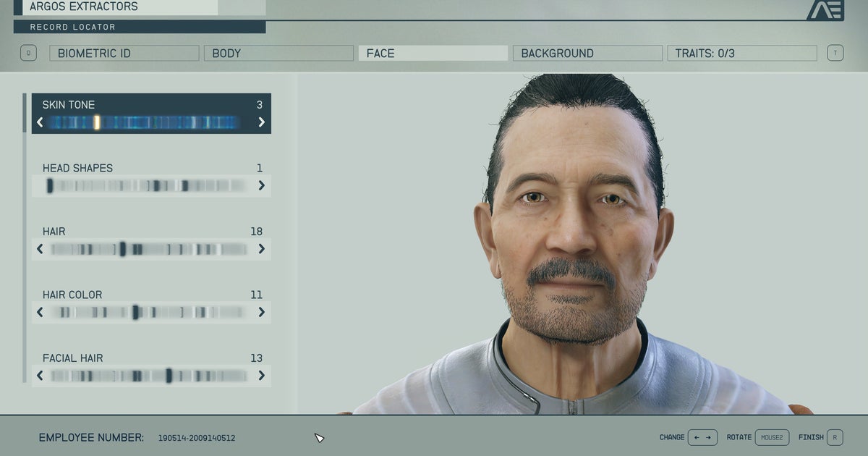Click the T next-tab key icon

(835, 53)
